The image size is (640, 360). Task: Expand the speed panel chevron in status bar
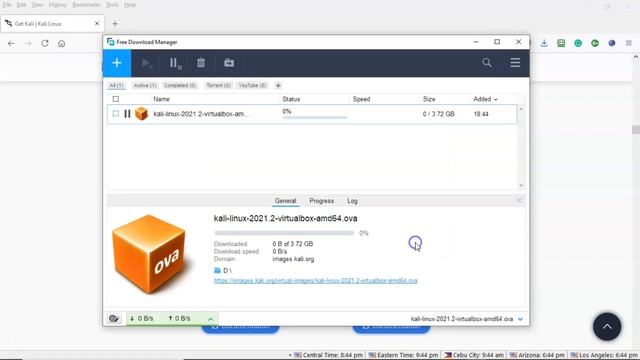click(210, 319)
